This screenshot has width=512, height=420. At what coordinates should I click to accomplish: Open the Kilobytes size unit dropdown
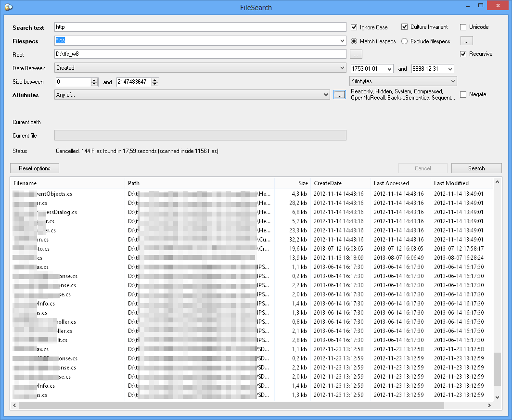(x=453, y=81)
